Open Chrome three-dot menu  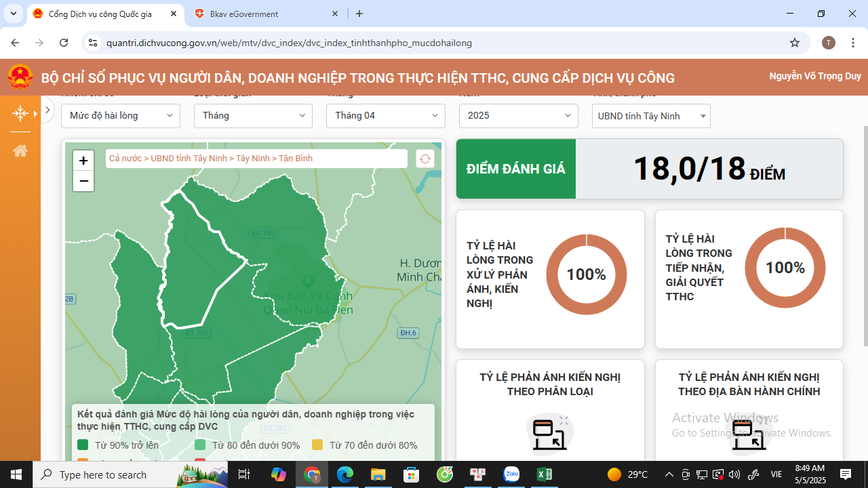pos(853,43)
